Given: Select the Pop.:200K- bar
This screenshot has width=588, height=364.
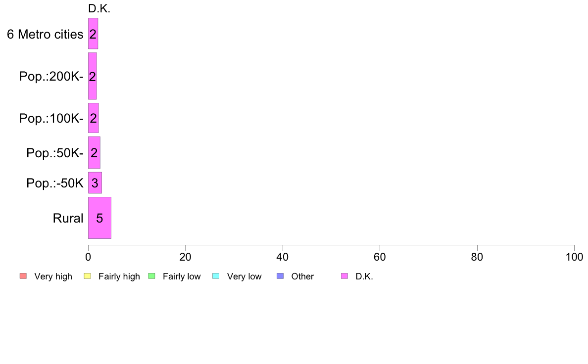Looking at the screenshot, I should (x=92, y=76).
